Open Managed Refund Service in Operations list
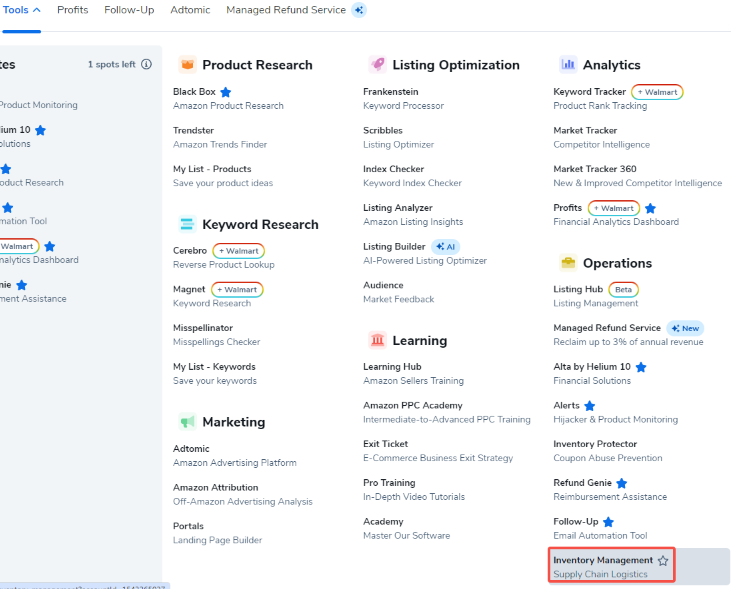731x589 pixels. pyautogui.click(x=628, y=335)
